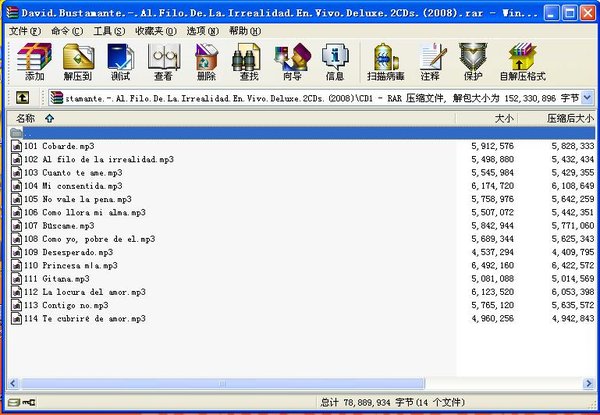The height and width of the screenshot is (415, 600).
Task: Click the WinRAR icon in title bar
Action: pos(12,13)
